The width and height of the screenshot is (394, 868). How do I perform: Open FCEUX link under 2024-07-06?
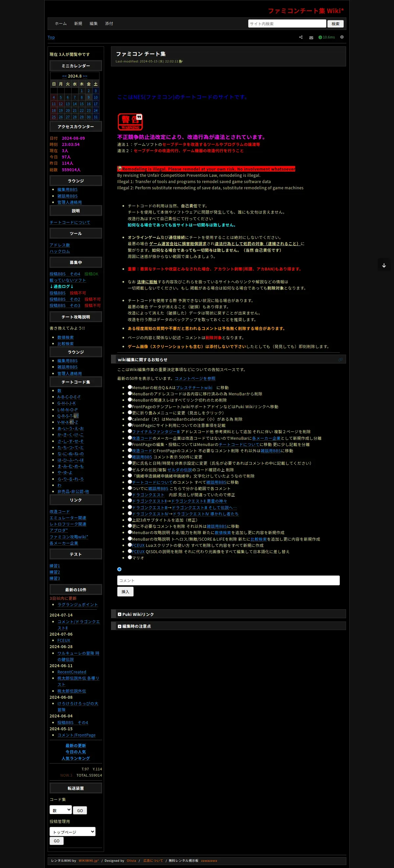click(x=64, y=640)
